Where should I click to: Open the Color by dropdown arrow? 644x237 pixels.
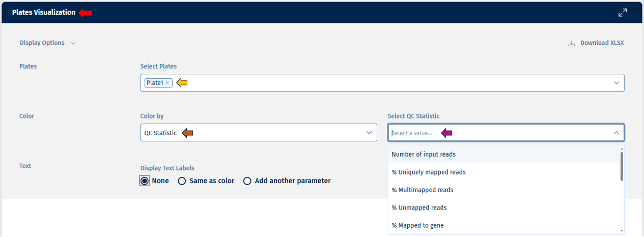pyautogui.click(x=369, y=133)
